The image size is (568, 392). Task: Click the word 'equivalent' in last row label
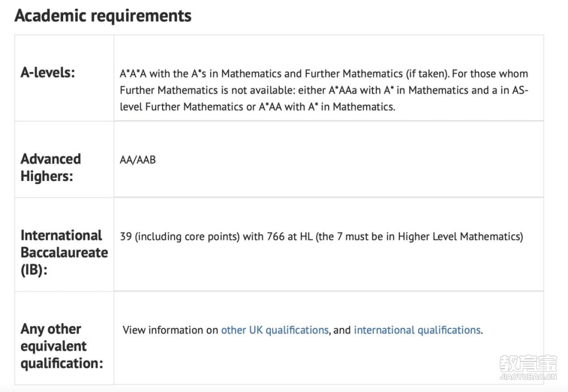point(54,346)
